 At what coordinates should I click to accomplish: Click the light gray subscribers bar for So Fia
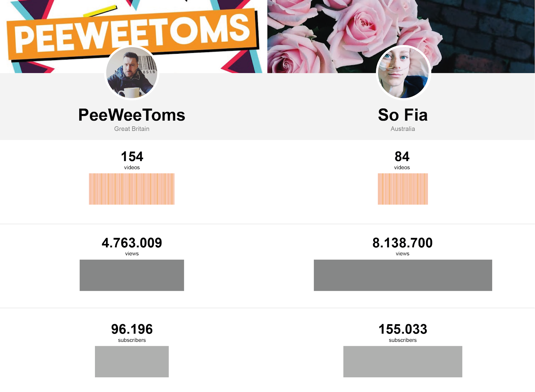click(403, 362)
